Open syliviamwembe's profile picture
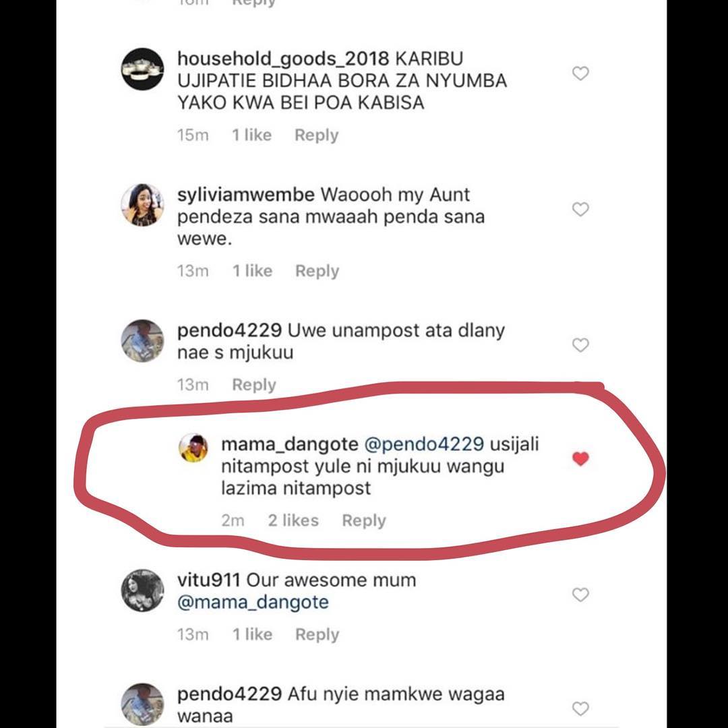 click(x=142, y=205)
